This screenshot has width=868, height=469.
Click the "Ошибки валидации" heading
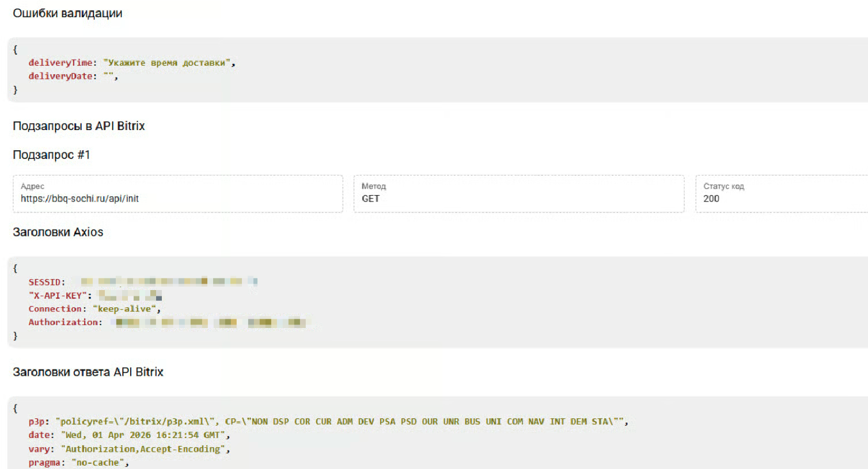[67, 13]
